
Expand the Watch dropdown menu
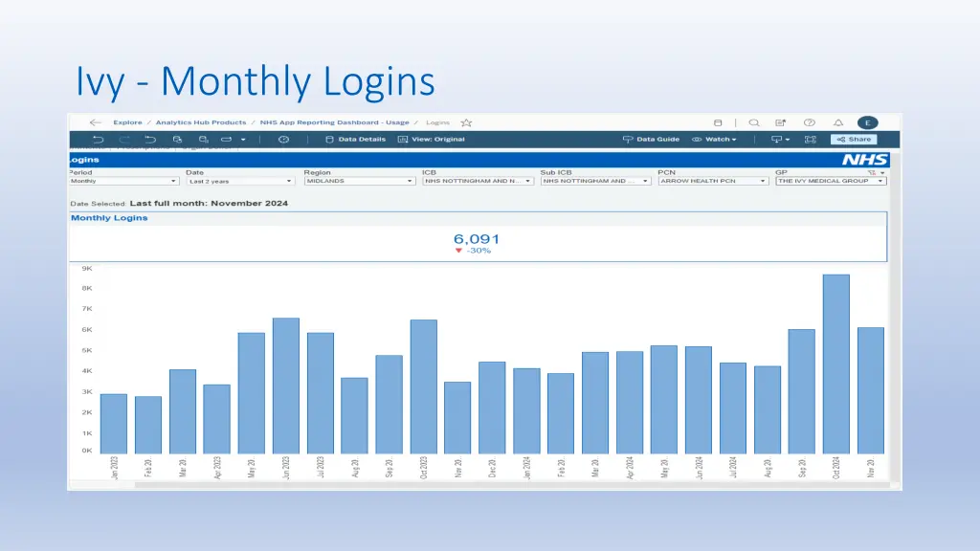(x=714, y=140)
